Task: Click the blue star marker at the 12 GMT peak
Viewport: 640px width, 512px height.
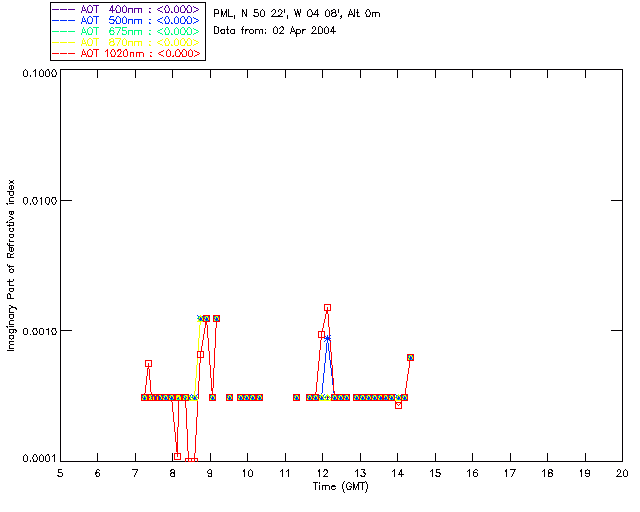Action: [x=327, y=338]
